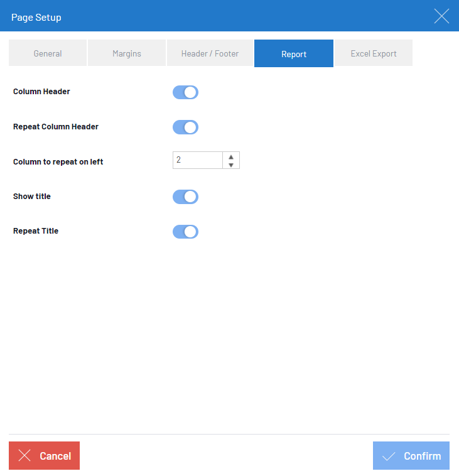Toggle the Repeat Title switch
This screenshot has height=476, width=459.
point(185,232)
